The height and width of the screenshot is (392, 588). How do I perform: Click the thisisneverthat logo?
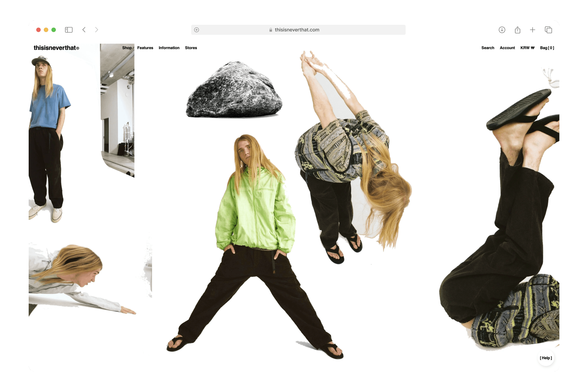[x=56, y=48]
